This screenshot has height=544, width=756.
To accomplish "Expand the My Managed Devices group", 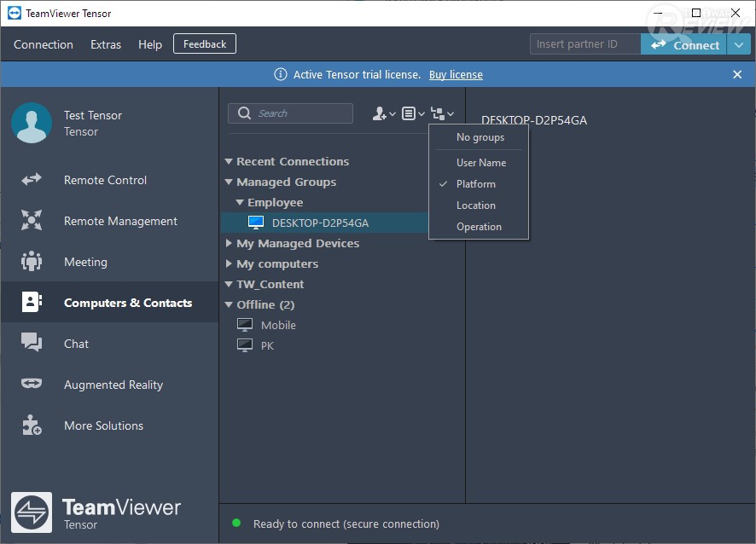I will click(x=229, y=243).
